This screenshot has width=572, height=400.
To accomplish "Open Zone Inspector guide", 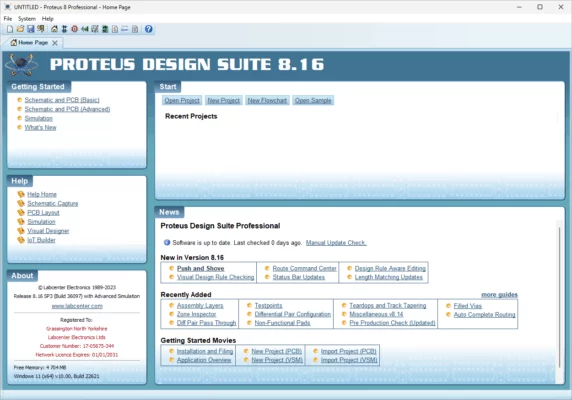I will [196, 314].
